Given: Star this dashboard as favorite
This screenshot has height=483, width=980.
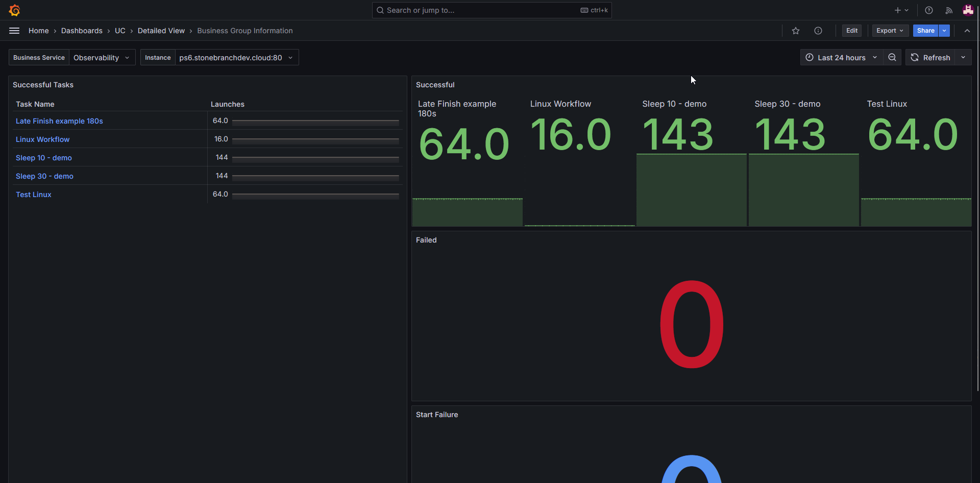Looking at the screenshot, I should (795, 31).
